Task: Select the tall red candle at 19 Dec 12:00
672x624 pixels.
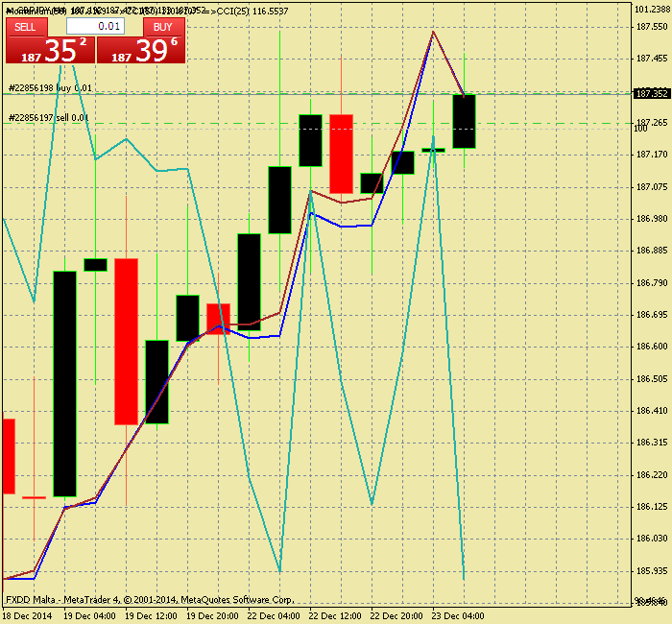Action: [x=126, y=341]
